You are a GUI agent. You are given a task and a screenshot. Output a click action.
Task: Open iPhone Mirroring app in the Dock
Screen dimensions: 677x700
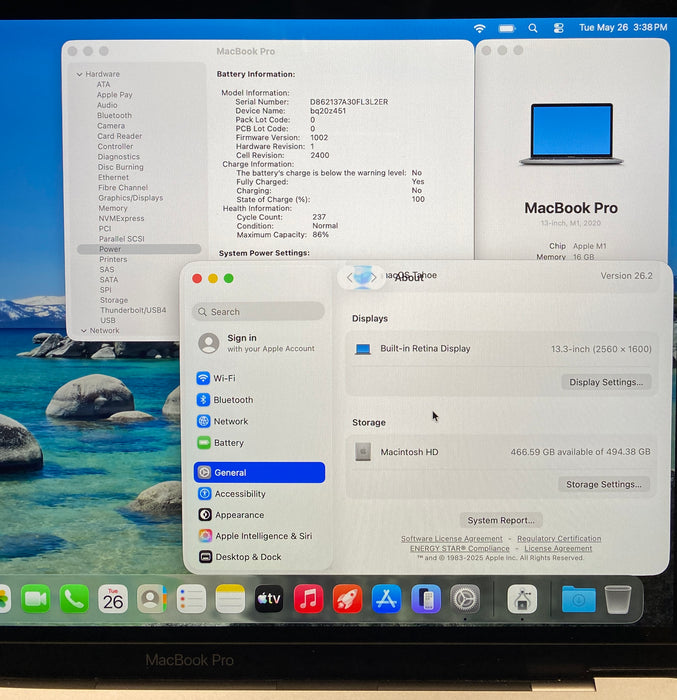[x=426, y=599]
